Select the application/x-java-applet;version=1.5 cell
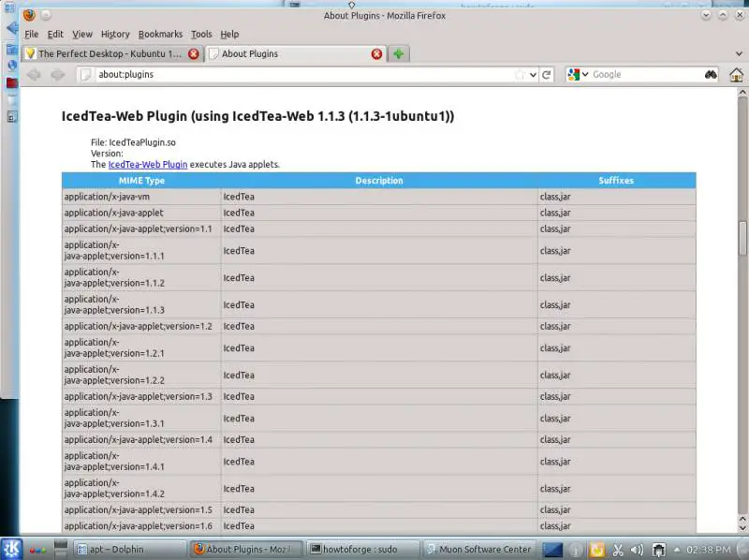 click(x=141, y=509)
